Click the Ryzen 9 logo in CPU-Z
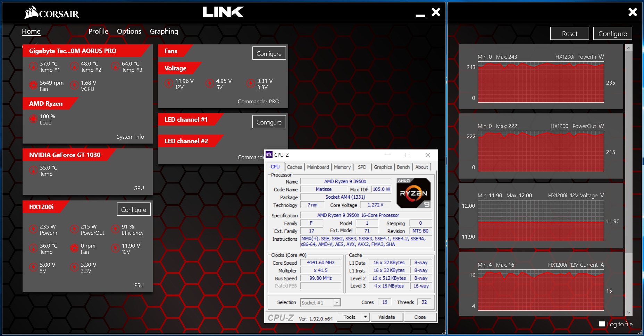 click(413, 193)
